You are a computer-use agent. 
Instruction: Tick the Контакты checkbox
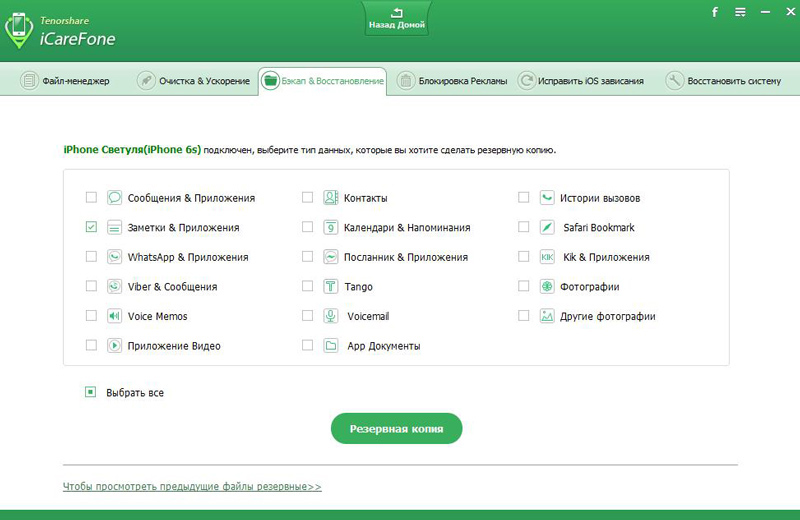point(307,197)
